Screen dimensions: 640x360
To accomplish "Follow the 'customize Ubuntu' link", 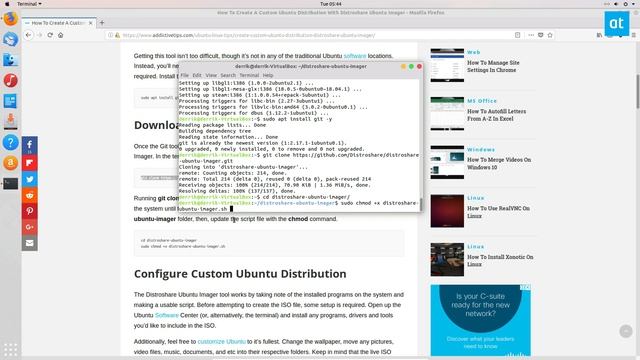I will click(x=222, y=342).
